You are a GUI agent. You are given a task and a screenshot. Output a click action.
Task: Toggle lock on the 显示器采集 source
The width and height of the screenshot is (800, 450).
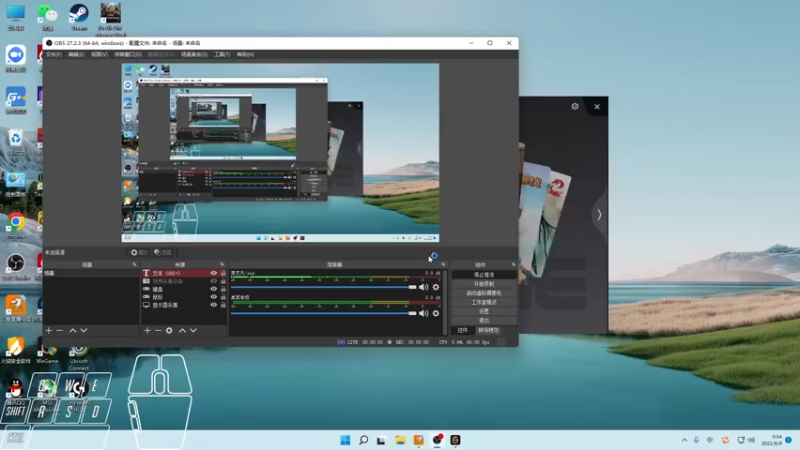(223, 305)
